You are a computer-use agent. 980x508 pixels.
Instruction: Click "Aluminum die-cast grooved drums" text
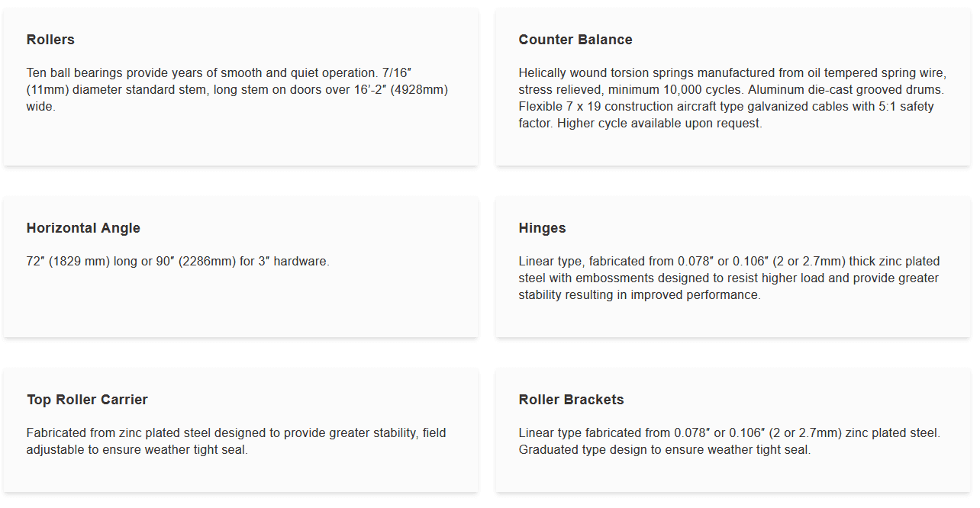[x=846, y=90]
